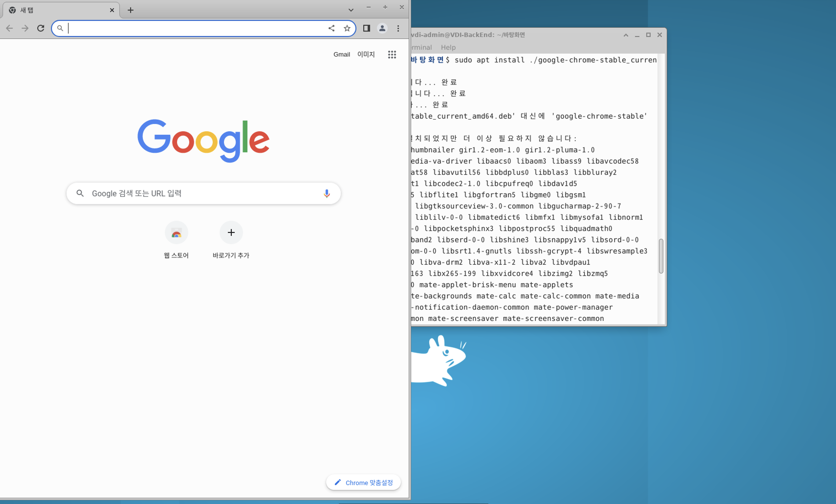This screenshot has height=504, width=836.
Task: Bookmark page with the star icon
Action: point(347,28)
